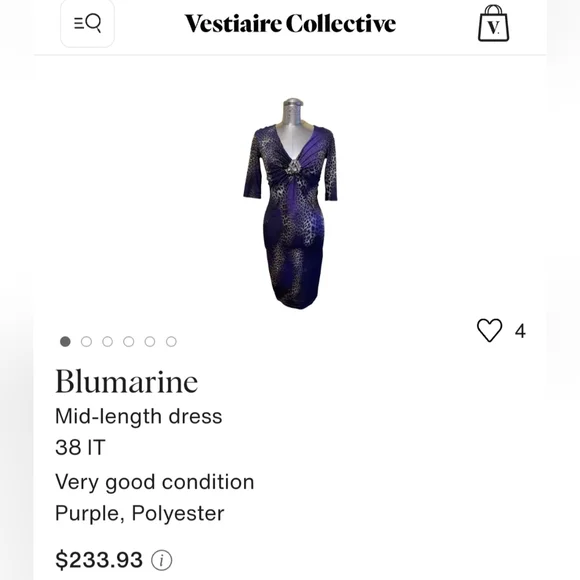Image resolution: width=580 pixels, height=580 pixels.
Task: Select the second carousel dot
Action: (x=87, y=341)
